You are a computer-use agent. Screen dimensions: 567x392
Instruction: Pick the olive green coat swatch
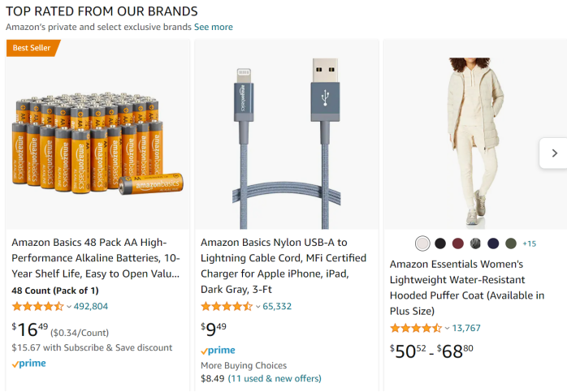[511, 243]
